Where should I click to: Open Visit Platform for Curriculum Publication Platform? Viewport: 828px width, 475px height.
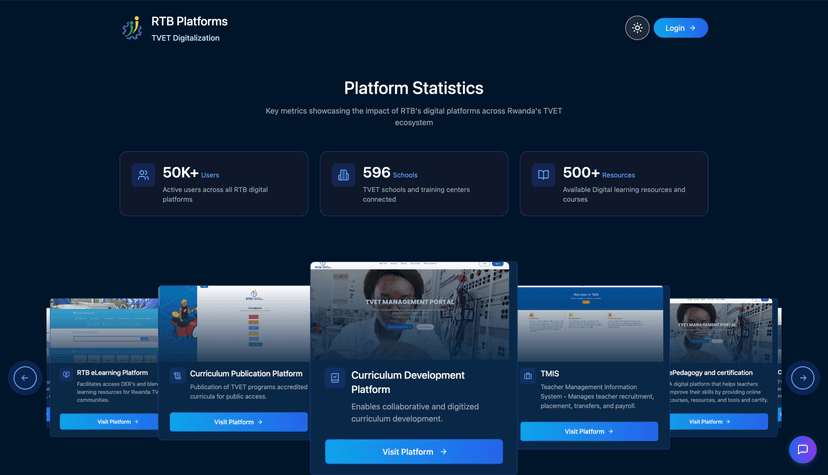click(238, 422)
